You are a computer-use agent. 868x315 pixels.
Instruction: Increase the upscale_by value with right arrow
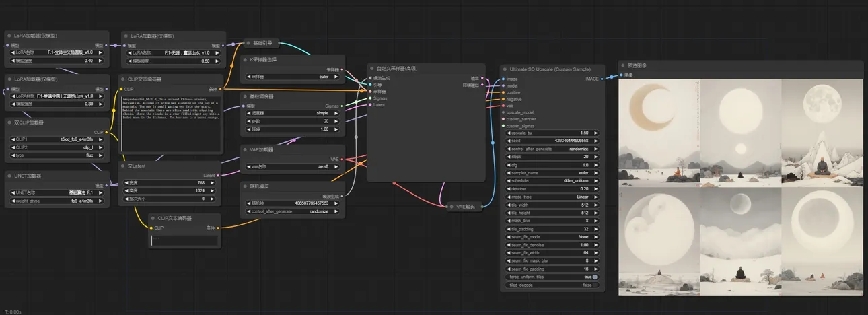click(x=595, y=133)
